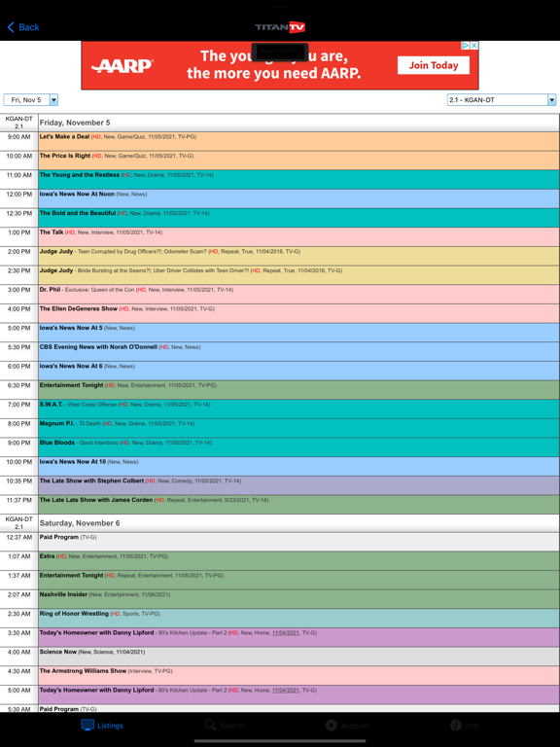
Task: Go back using the Back chevron
Action: click(23, 27)
